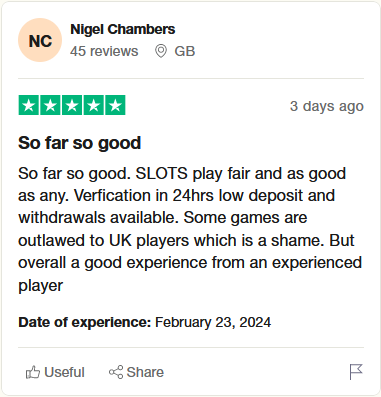Click the thumbs-up Useful icon
Screen dimensions: 381x397
point(33,372)
